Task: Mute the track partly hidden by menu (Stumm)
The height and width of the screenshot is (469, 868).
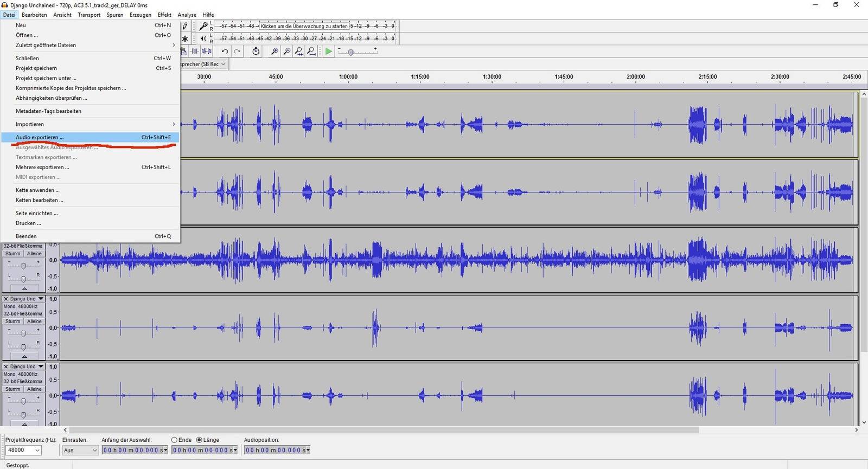Action: coord(12,254)
